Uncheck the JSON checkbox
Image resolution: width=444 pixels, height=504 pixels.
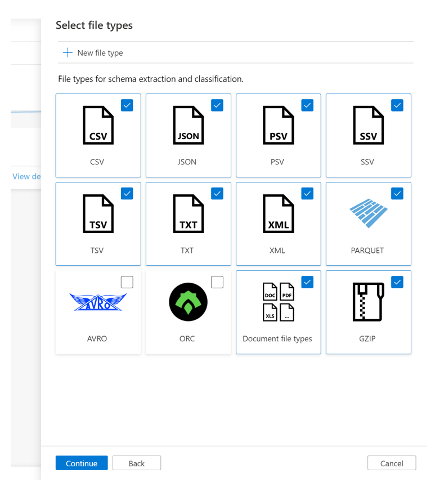(217, 105)
